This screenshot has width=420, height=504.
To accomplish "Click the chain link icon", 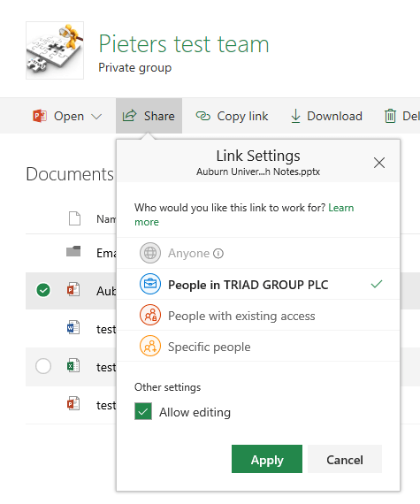I will pyautogui.click(x=202, y=116).
